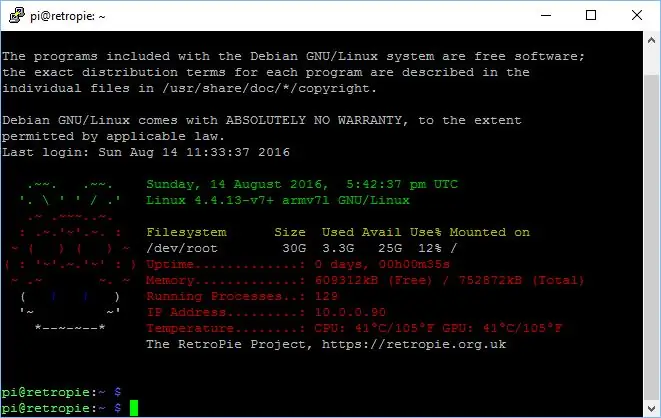
Task: Minimize the pi@retropie terminal window
Action: (546, 16)
